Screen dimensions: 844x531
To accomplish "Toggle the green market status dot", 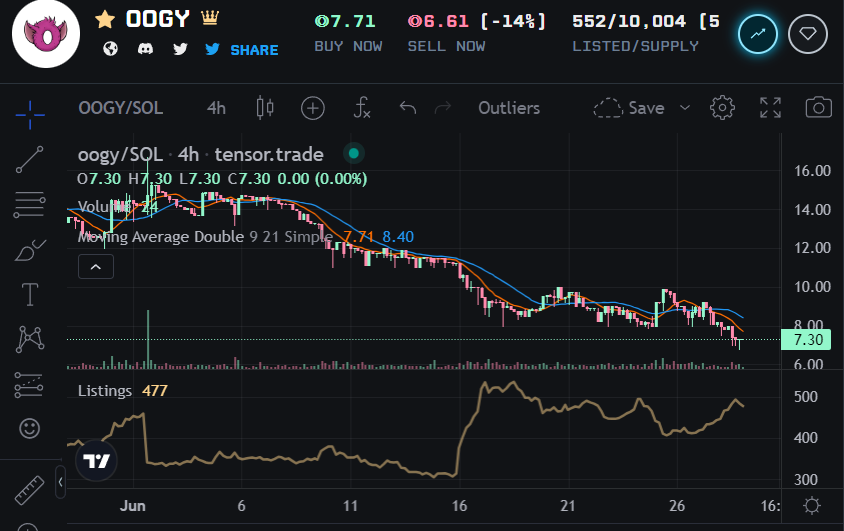I will click(x=354, y=154).
